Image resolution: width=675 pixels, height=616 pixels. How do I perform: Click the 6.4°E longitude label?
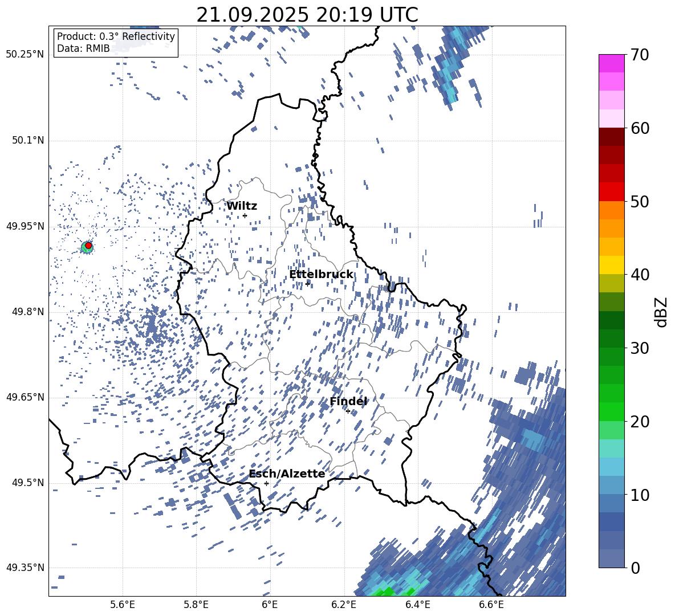point(417,605)
